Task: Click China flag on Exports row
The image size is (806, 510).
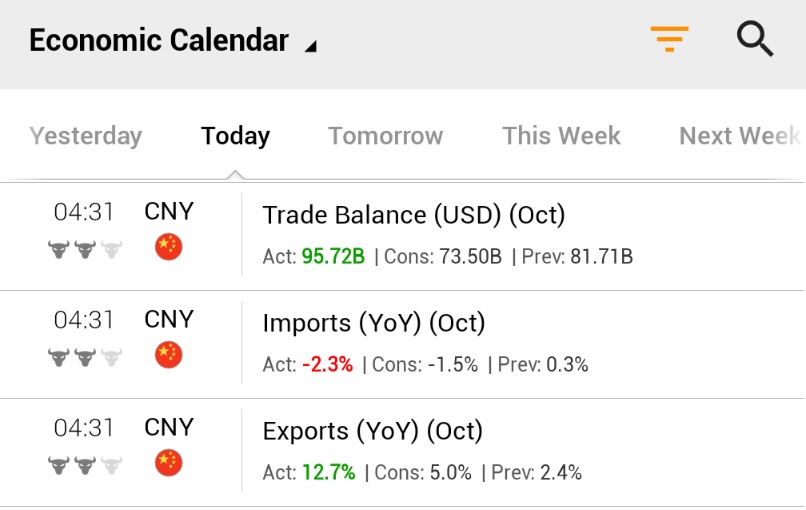Action: pos(169,463)
